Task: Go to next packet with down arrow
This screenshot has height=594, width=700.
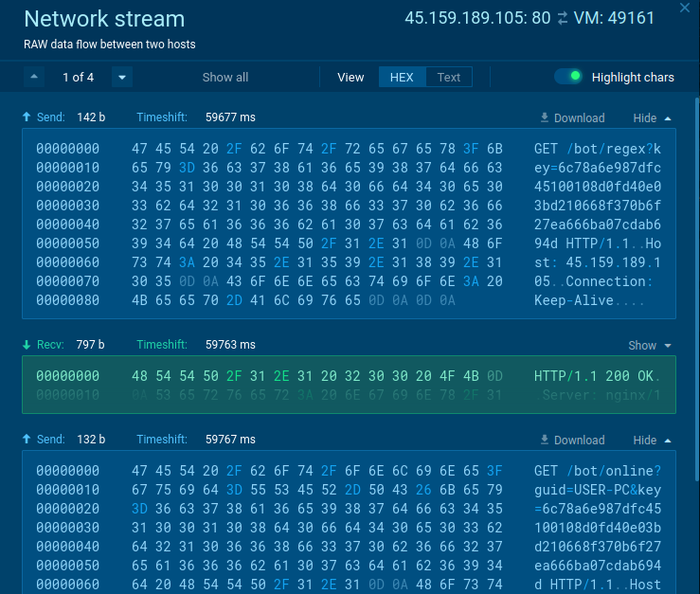Action: point(122,77)
